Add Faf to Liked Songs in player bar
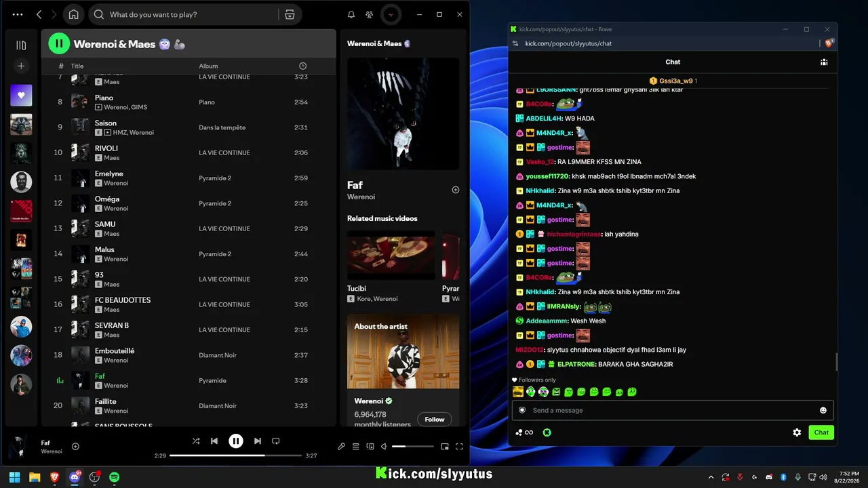 click(x=75, y=446)
